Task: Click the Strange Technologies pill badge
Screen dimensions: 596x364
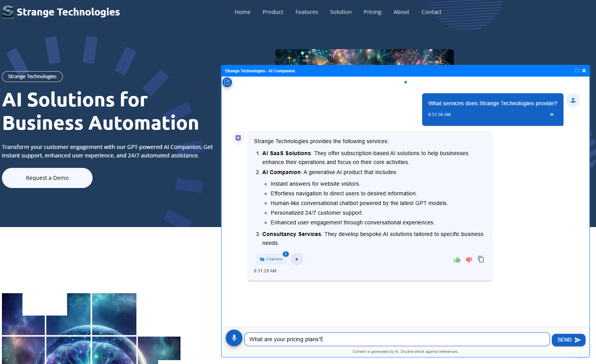Action: pyautogui.click(x=32, y=77)
